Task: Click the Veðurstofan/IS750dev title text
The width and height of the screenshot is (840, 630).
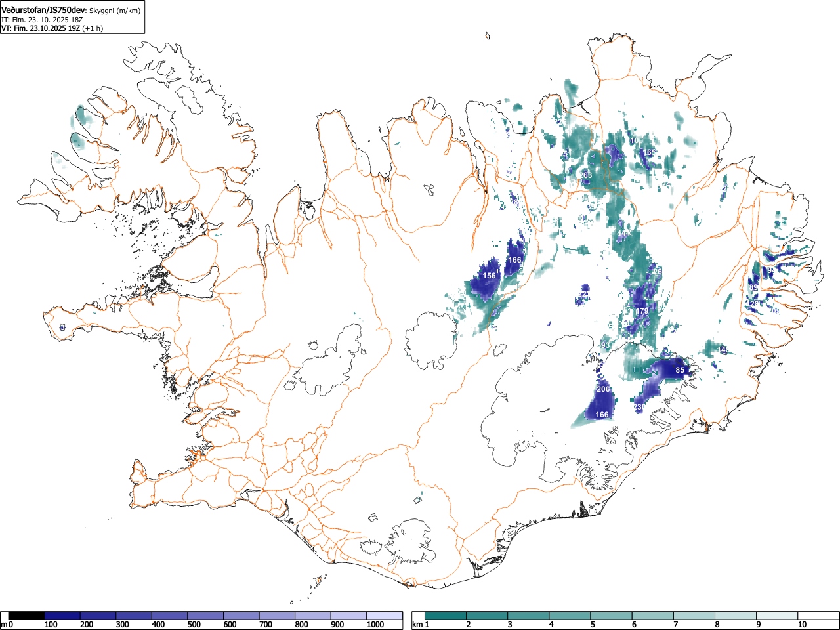Action: click(x=43, y=10)
